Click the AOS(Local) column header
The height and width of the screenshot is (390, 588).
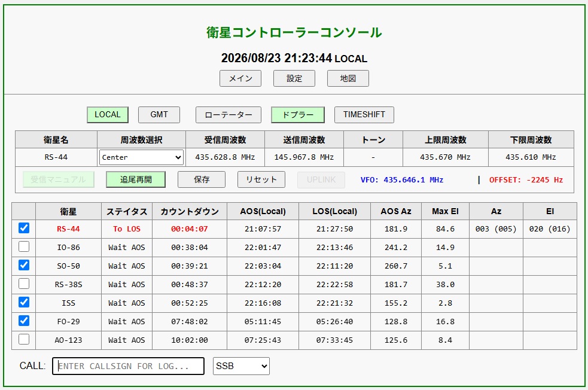[263, 212]
